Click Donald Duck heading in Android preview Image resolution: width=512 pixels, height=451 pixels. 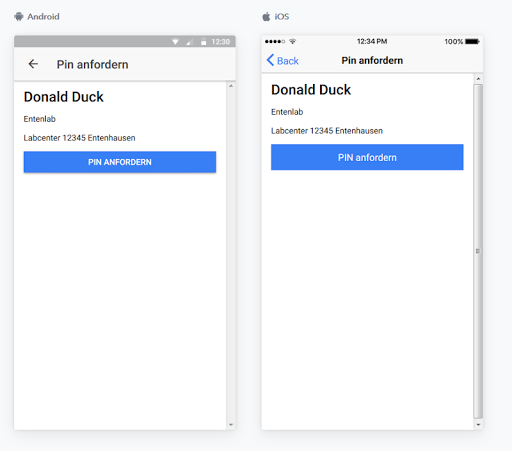64,97
